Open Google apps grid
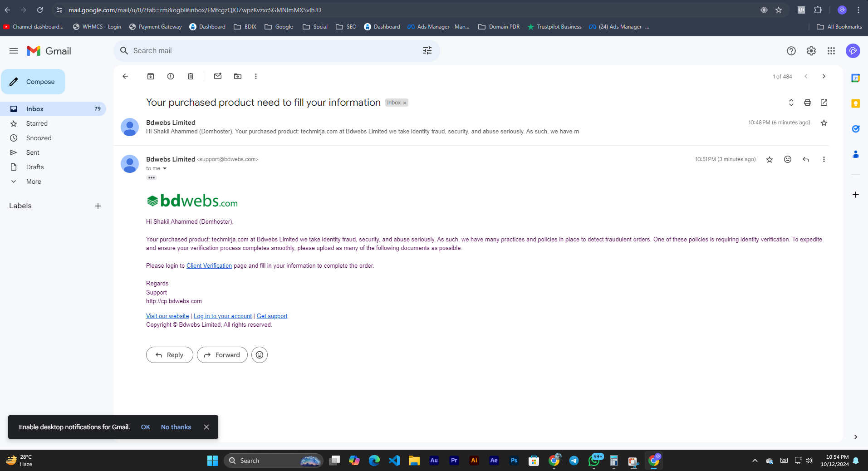The image size is (868, 471). [831, 51]
